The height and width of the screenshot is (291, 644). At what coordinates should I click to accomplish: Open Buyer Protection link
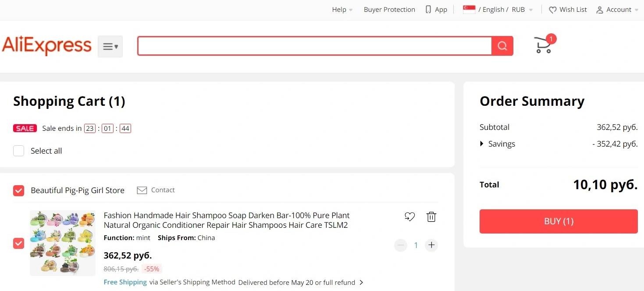[389, 10]
